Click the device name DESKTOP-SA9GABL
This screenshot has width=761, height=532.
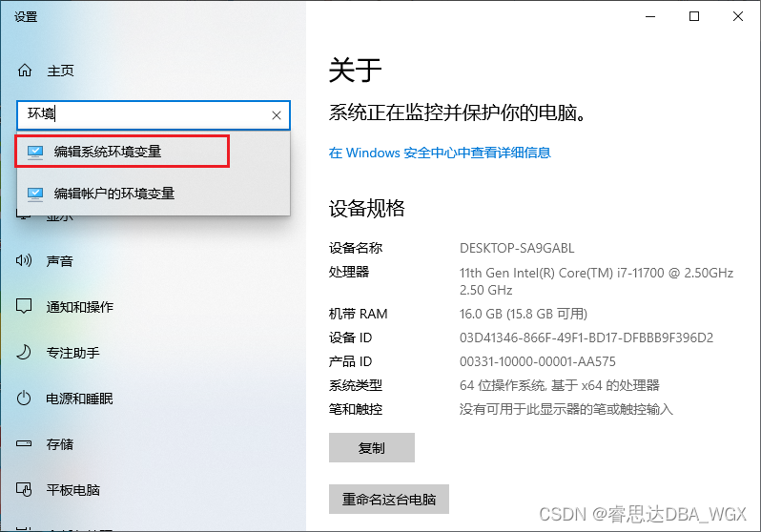517,248
